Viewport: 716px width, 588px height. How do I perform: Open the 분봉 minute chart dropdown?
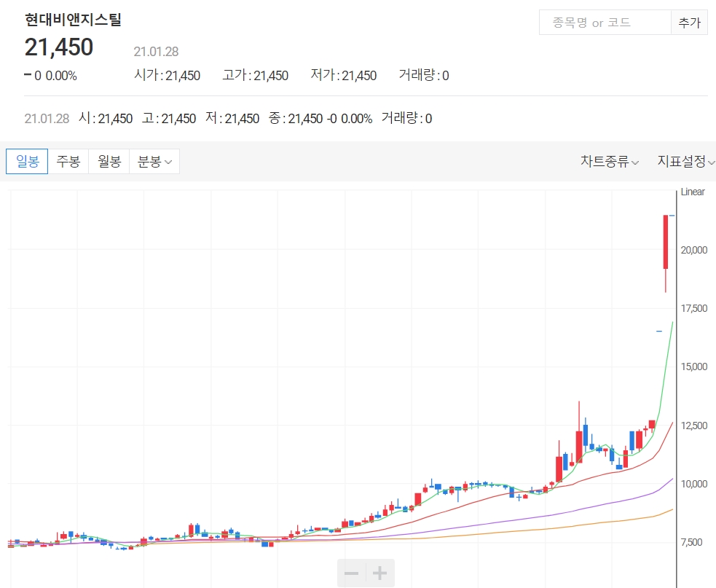154,161
